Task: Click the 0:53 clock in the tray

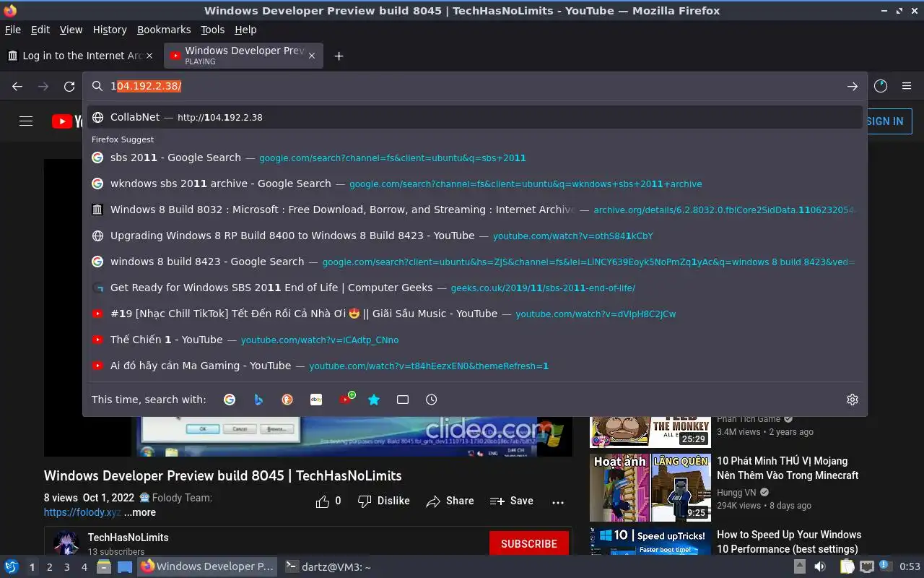Action: click(x=910, y=567)
